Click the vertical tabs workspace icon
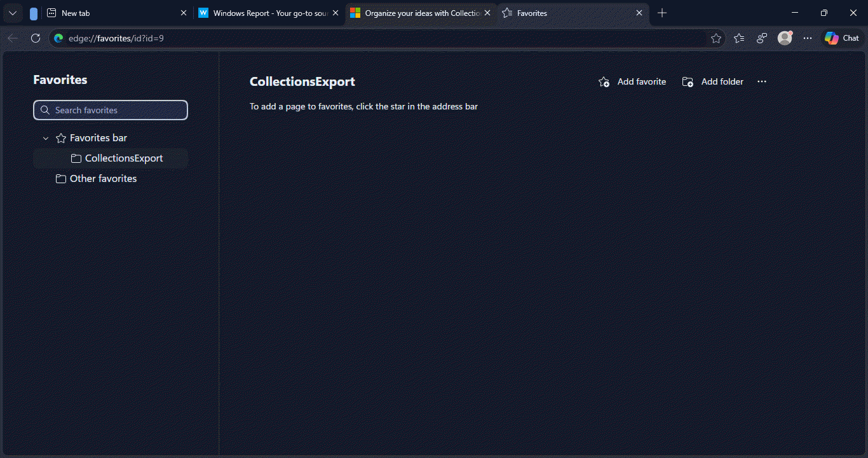The image size is (868, 458). 34,13
